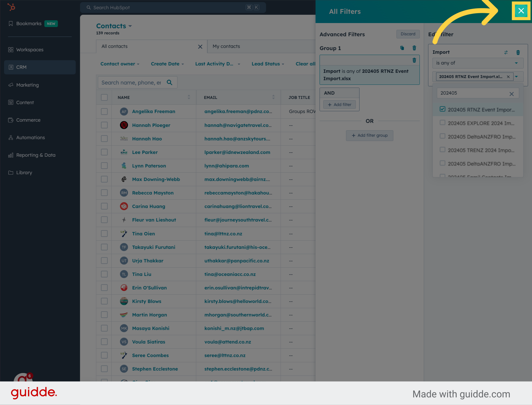Select Hannah Ploeger's row checkbox

(104, 125)
